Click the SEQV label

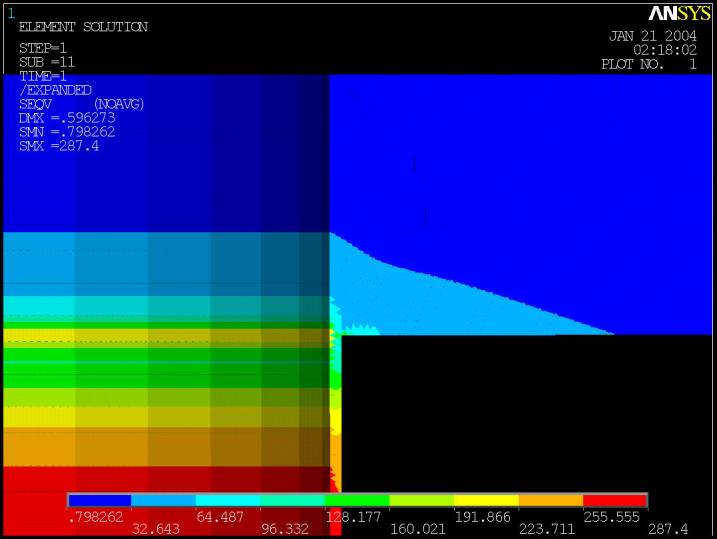click(x=35, y=104)
